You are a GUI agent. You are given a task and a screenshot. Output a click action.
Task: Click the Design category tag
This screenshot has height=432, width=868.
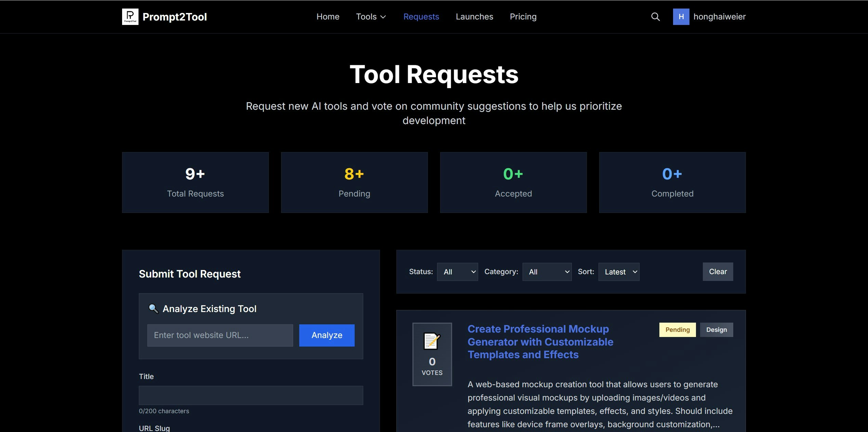click(x=716, y=330)
